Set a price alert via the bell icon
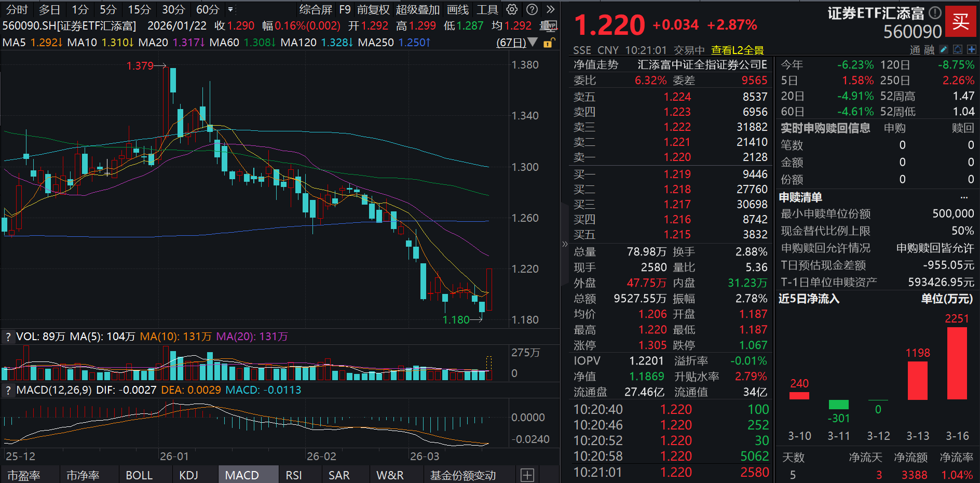 click(958, 49)
